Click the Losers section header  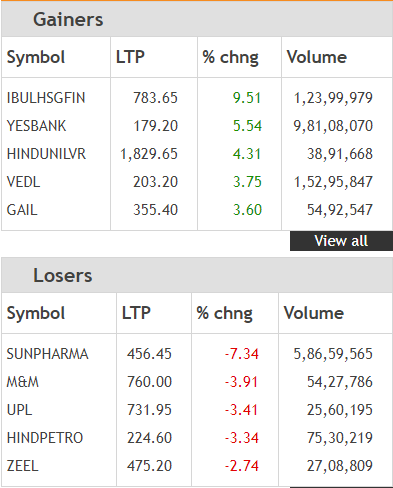[63, 276]
